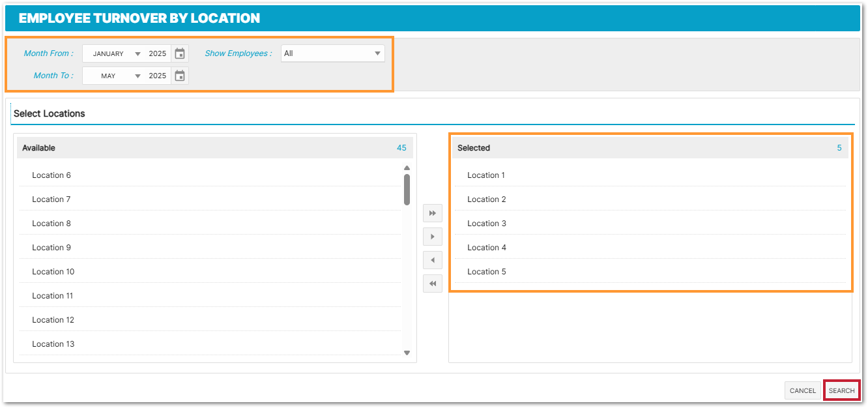The height and width of the screenshot is (408, 868).
Task: Choose Location 4 in Selected list
Action: pos(487,248)
